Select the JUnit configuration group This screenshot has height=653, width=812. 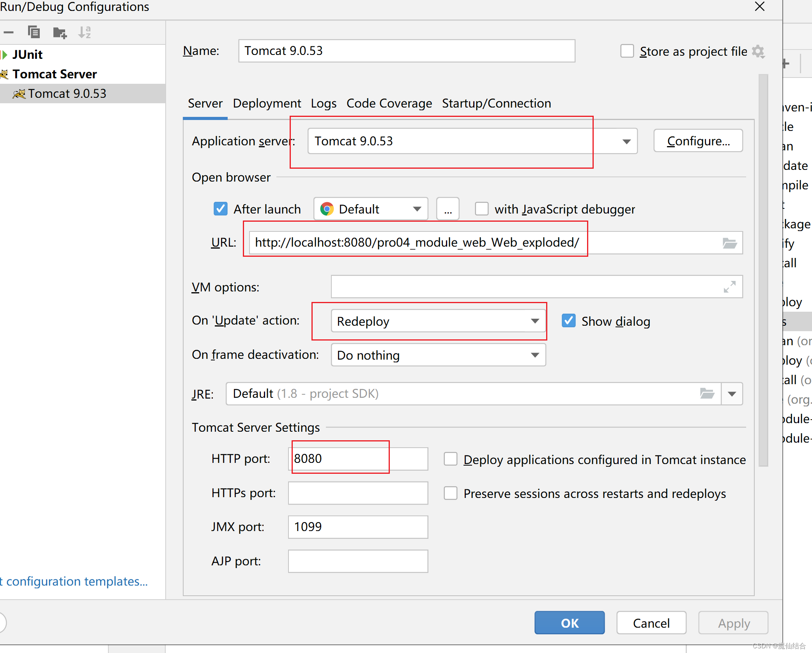(x=27, y=55)
